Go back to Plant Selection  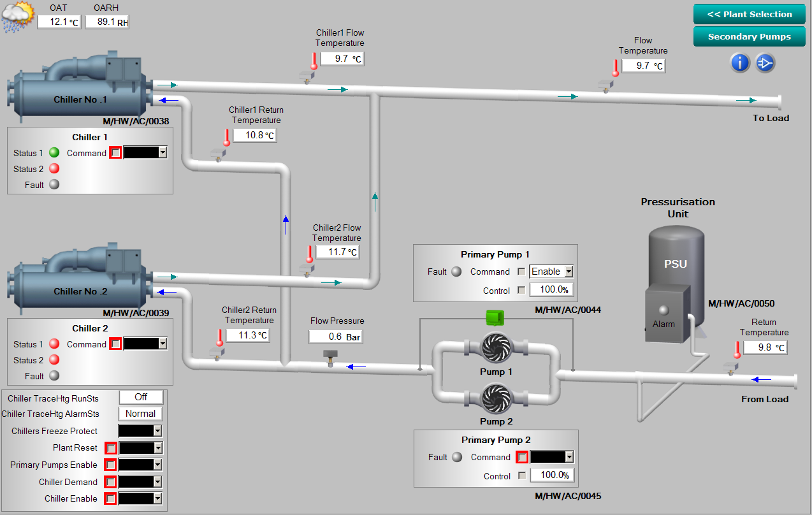[x=750, y=15]
